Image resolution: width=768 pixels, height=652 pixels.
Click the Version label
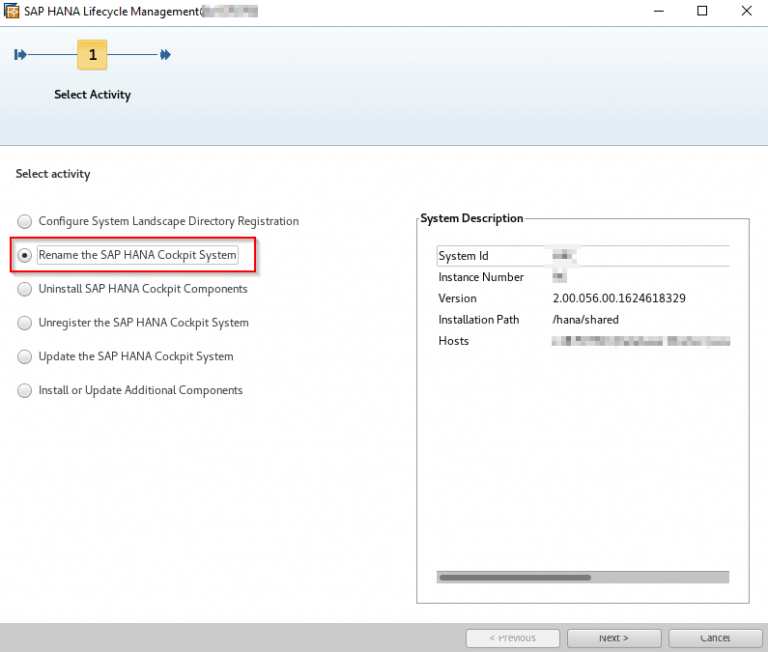point(457,298)
